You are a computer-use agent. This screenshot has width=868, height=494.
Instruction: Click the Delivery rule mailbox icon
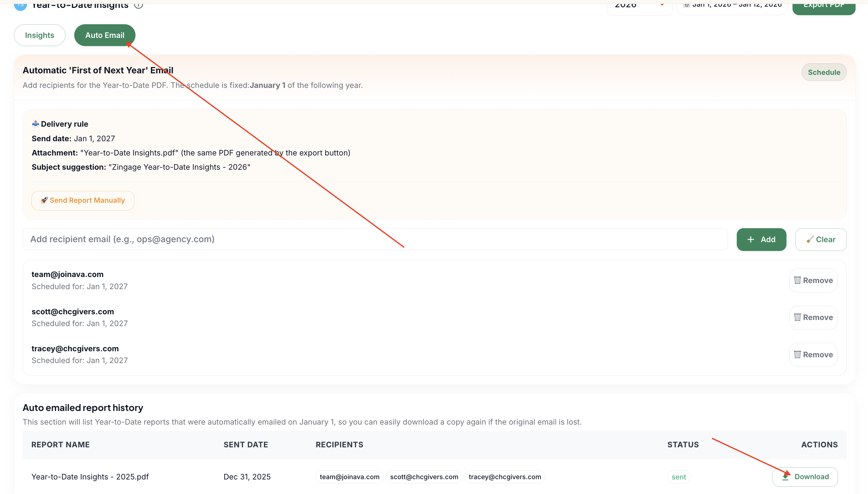click(x=35, y=124)
